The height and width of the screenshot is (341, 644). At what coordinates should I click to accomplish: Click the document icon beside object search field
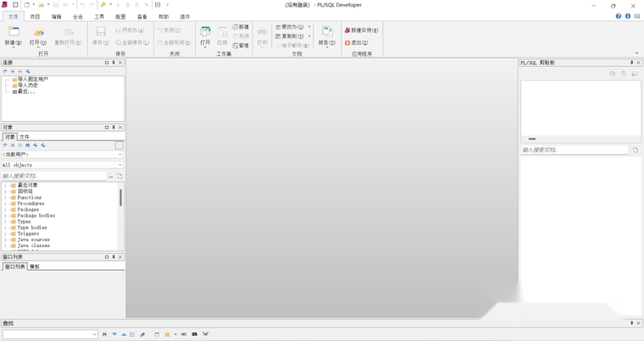tap(119, 176)
